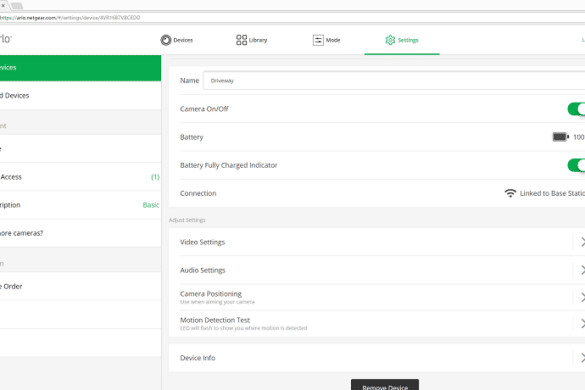Switch to the Mode tab label
The width and height of the screenshot is (585, 390).
click(x=333, y=40)
